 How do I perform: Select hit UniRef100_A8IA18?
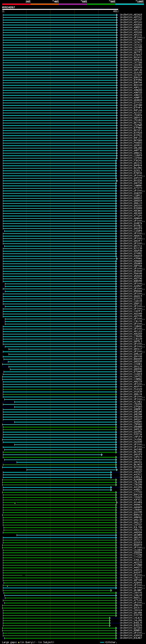coord(131,15)
